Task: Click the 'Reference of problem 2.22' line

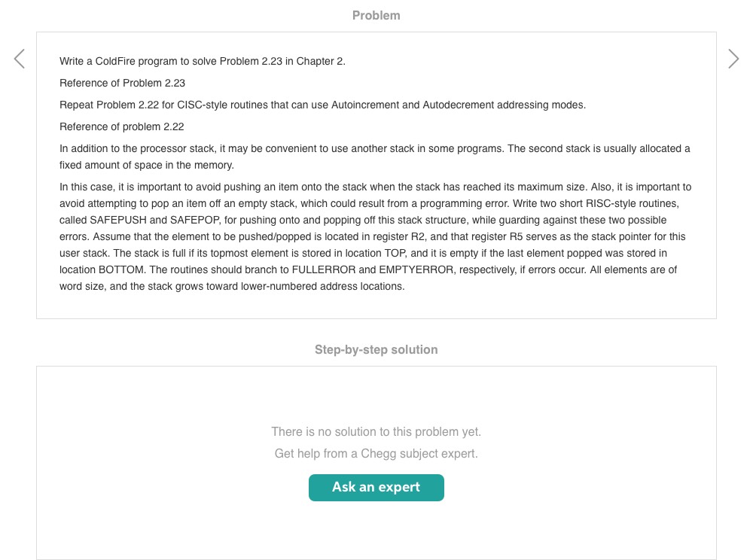Action: (x=122, y=126)
